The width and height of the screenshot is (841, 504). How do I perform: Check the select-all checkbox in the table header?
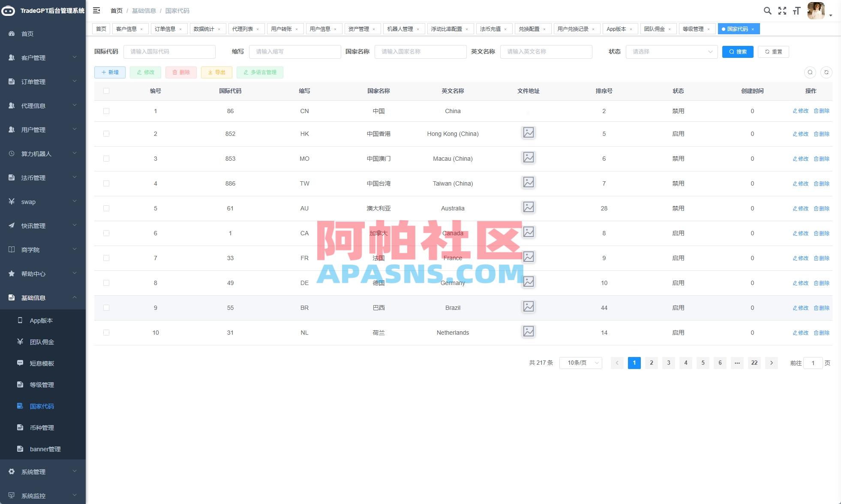pos(106,91)
